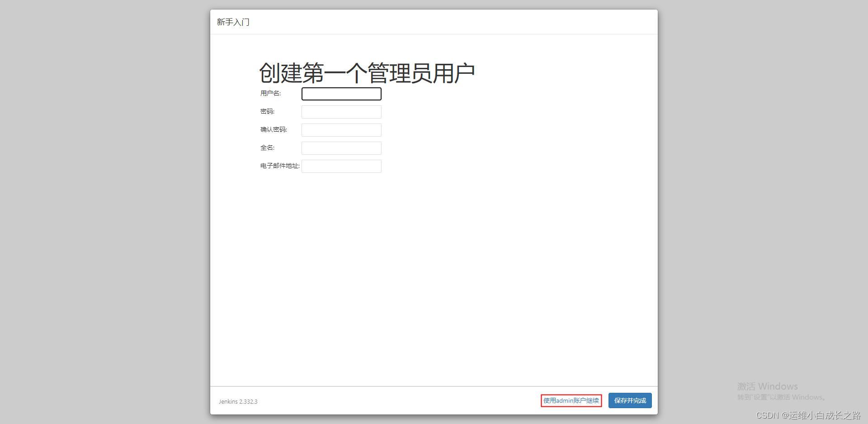
Task: Click the Jenkins 2.332.3 version text
Action: point(238,401)
